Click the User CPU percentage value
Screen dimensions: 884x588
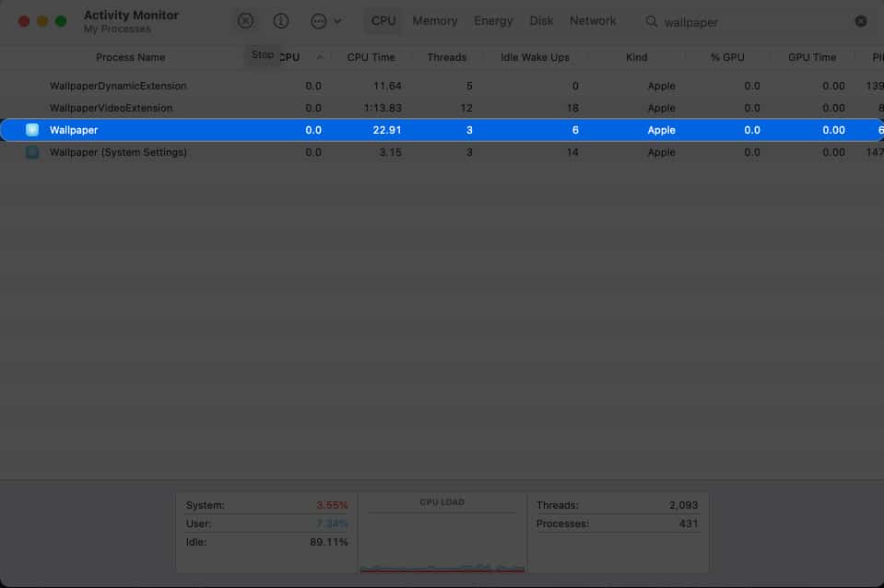tap(332, 523)
